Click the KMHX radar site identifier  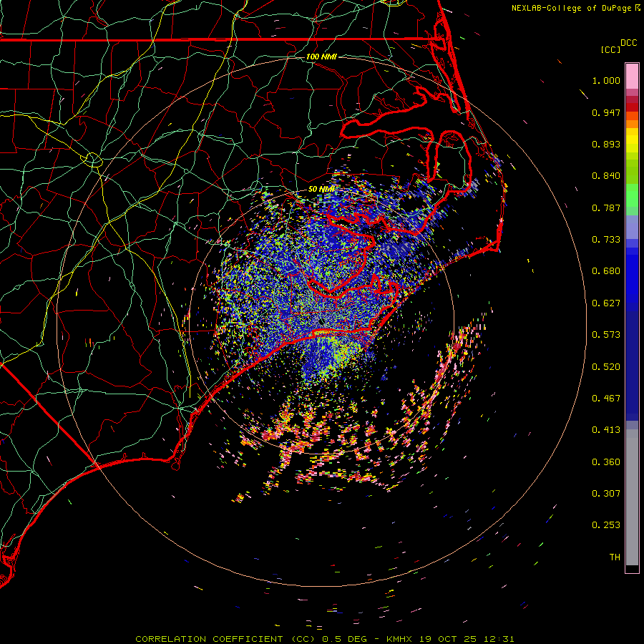coord(401,639)
